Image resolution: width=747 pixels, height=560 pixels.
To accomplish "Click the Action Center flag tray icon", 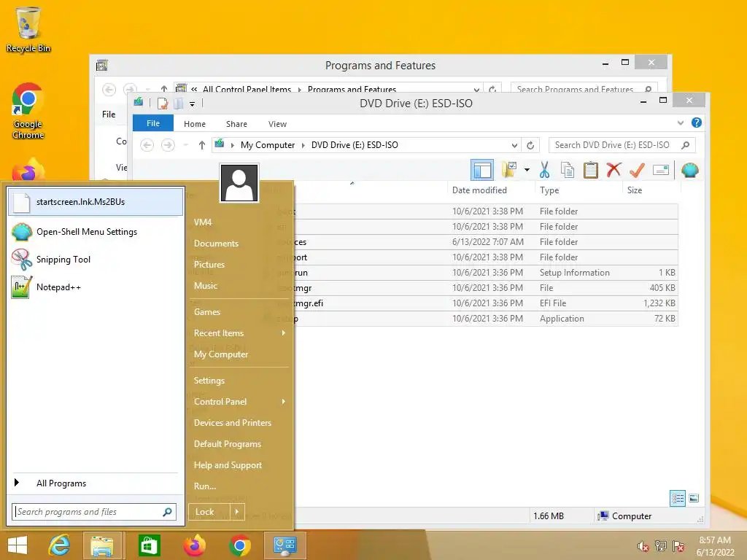I will tap(678, 546).
